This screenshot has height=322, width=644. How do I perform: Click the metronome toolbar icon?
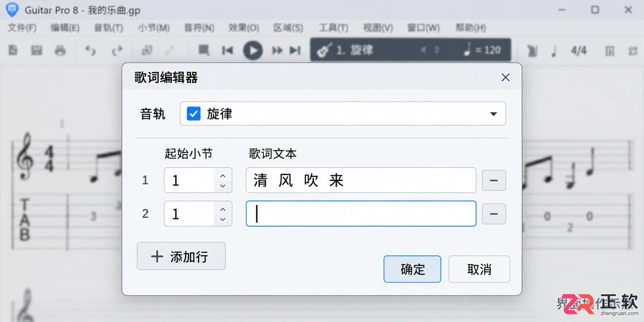coord(532,51)
